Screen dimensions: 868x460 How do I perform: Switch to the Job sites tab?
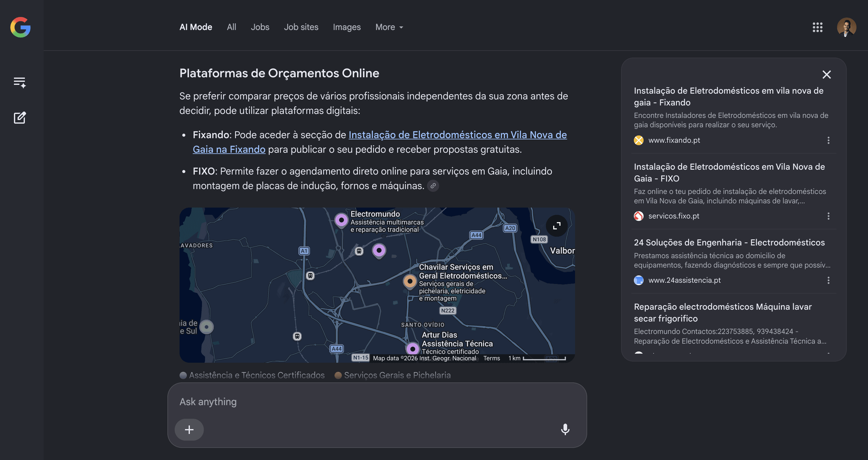point(301,27)
